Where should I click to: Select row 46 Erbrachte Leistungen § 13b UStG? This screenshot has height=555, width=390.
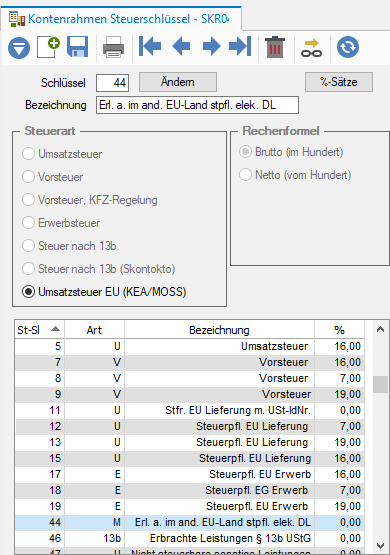189,538
